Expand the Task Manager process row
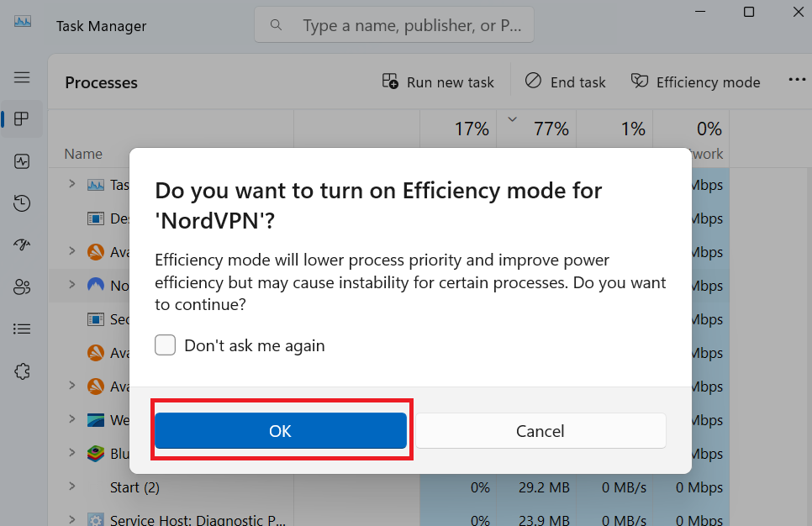 (x=72, y=184)
